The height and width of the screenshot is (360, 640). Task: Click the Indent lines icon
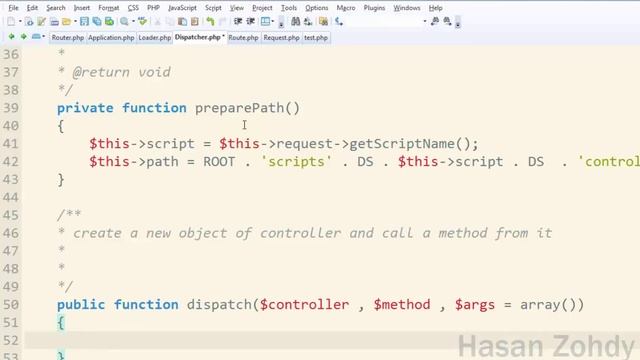tap(238, 22)
